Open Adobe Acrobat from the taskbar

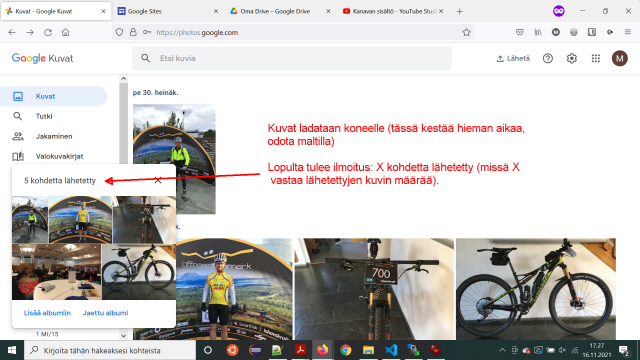click(300, 350)
